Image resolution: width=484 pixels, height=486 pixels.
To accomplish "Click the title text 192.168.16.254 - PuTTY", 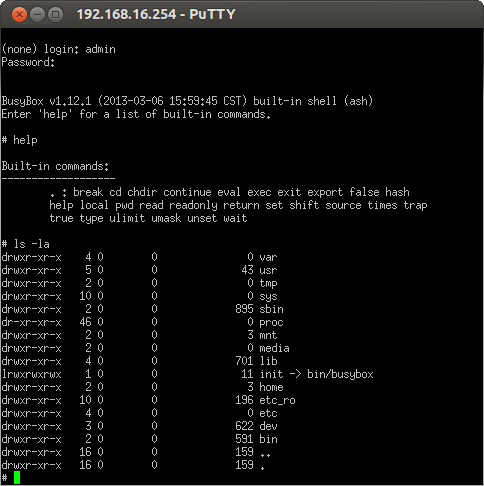I will tap(156, 14).
